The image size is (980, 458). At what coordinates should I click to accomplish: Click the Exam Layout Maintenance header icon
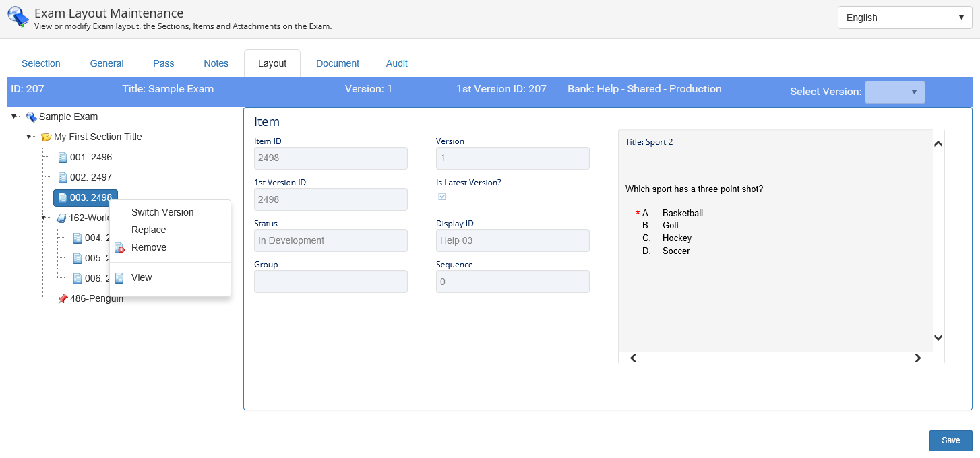pos(18,18)
